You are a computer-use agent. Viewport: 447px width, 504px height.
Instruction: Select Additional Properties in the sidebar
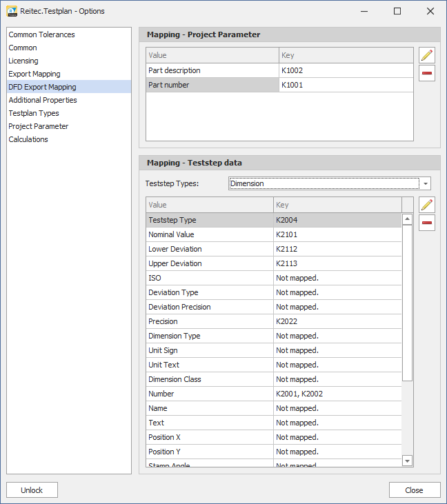(x=43, y=100)
